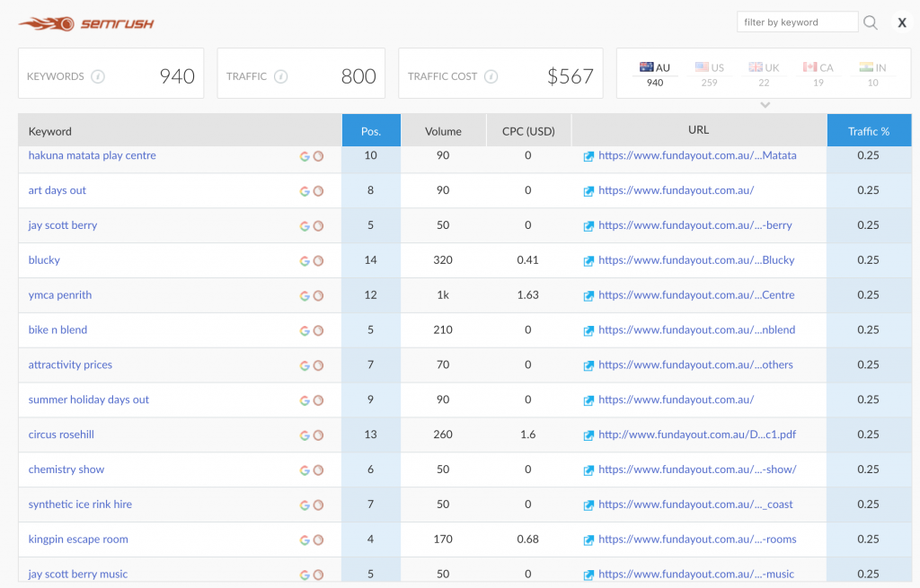920x588 pixels.
Task: Sort by the Pos. column header
Action: (x=371, y=130)
